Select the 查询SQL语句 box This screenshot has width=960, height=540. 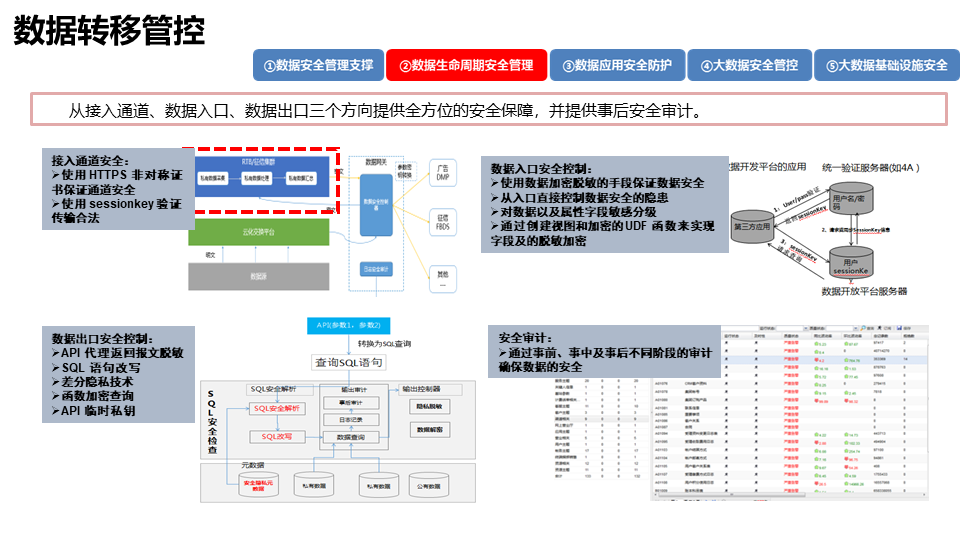(x=348, y=362)
